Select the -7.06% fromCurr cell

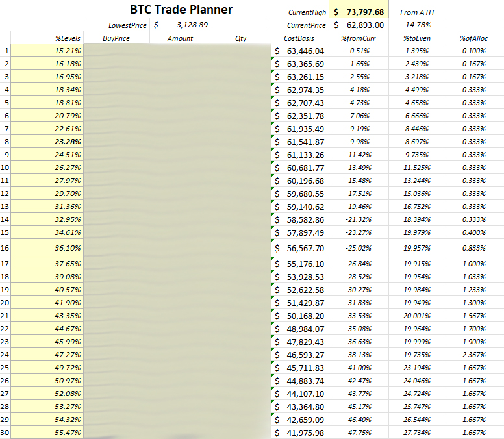pos(359,116)
